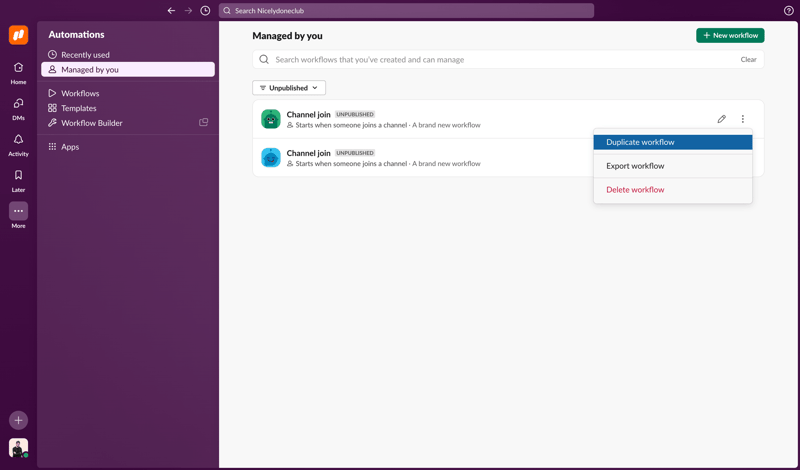Open DMs from the sidebar
800x470 pixels.
point(18,109)
